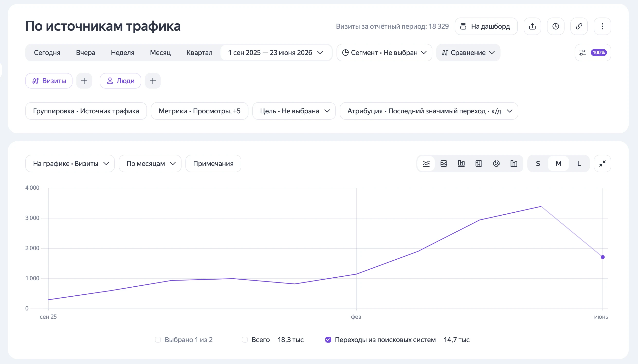Image resolution: width=638 pixels, height=364 pixels.
Task: Expand the Сравнение dropdown
Action: 468,53
